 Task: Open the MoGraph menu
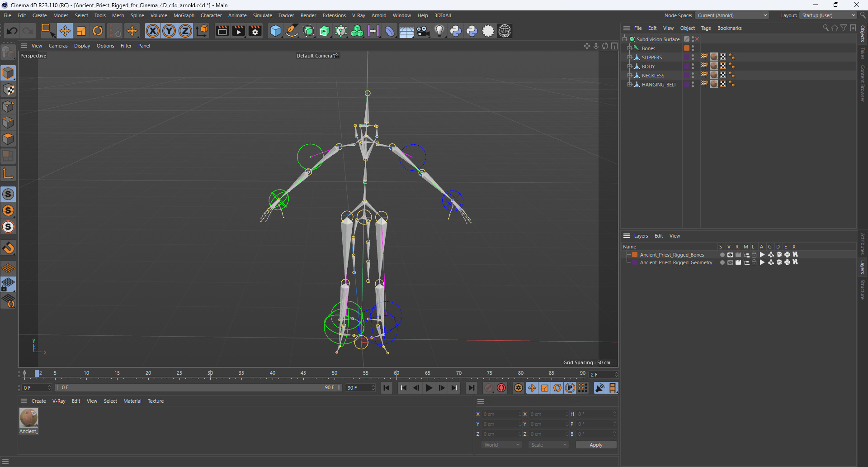(184, 15)
